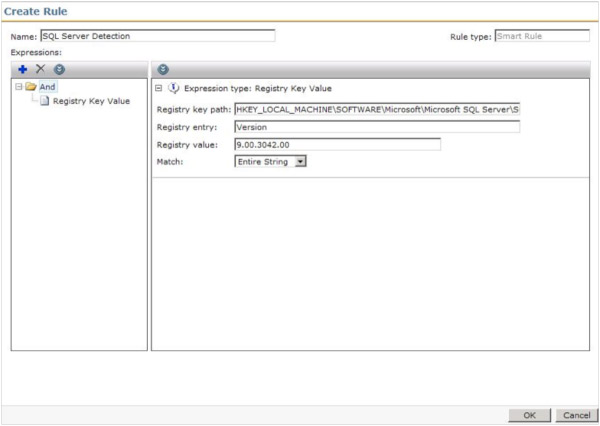Click the Name input field
Viewport: 600px width, 426px height.
pos(158,36)
